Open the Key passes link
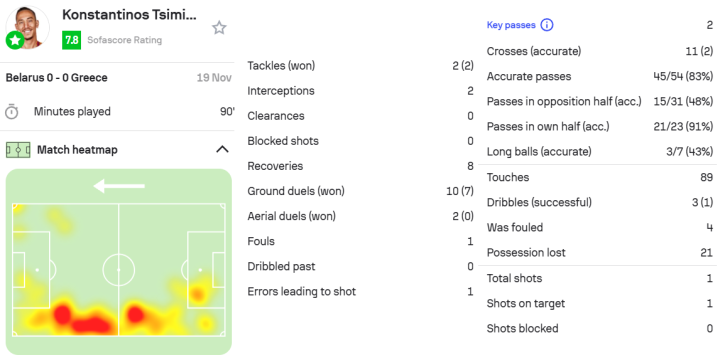This screenshot has height=360, width=720. tap(511, 25)
